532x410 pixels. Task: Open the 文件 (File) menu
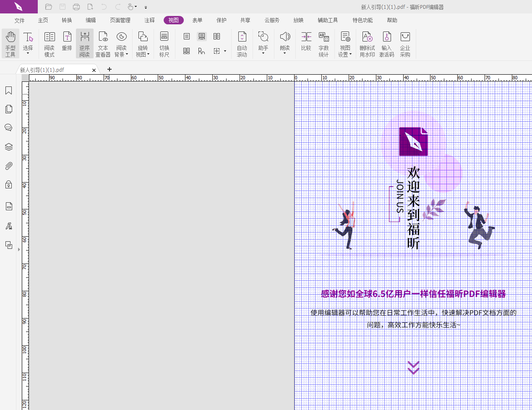point(19,20)
